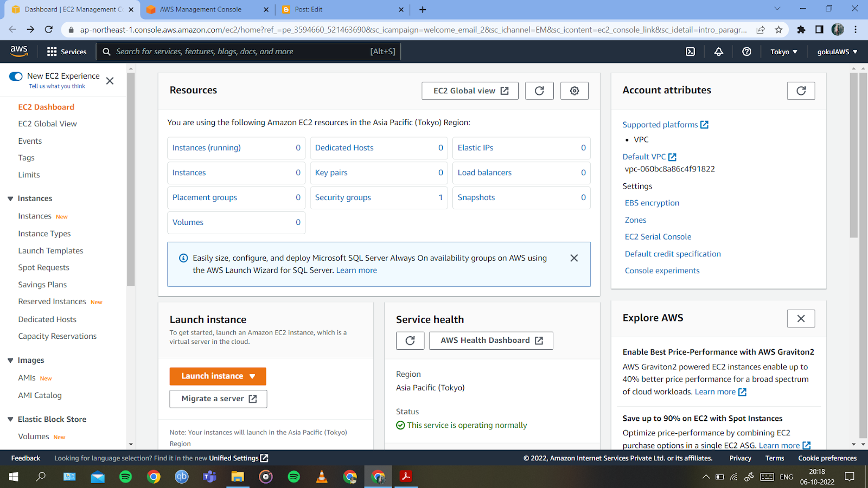Focus the AWS services search box
Viewport: 868px width, 488px height.
(248, 52)
